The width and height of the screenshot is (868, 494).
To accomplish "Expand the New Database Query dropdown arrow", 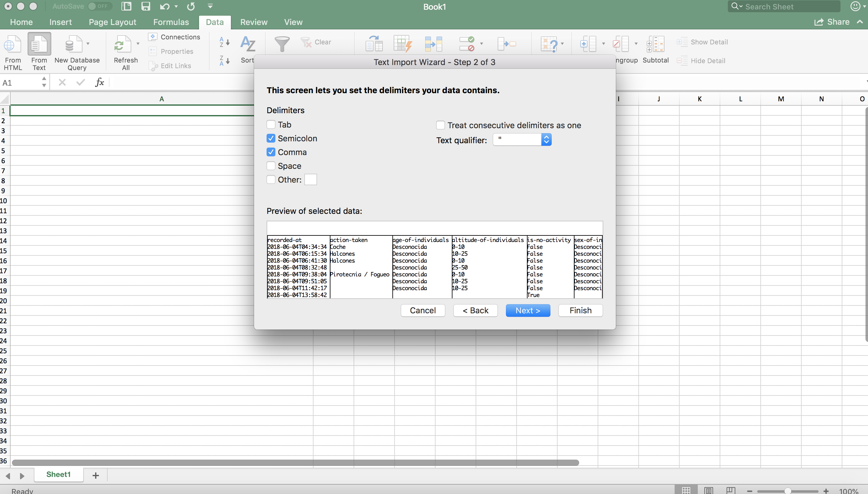I will tap(88, 44).
